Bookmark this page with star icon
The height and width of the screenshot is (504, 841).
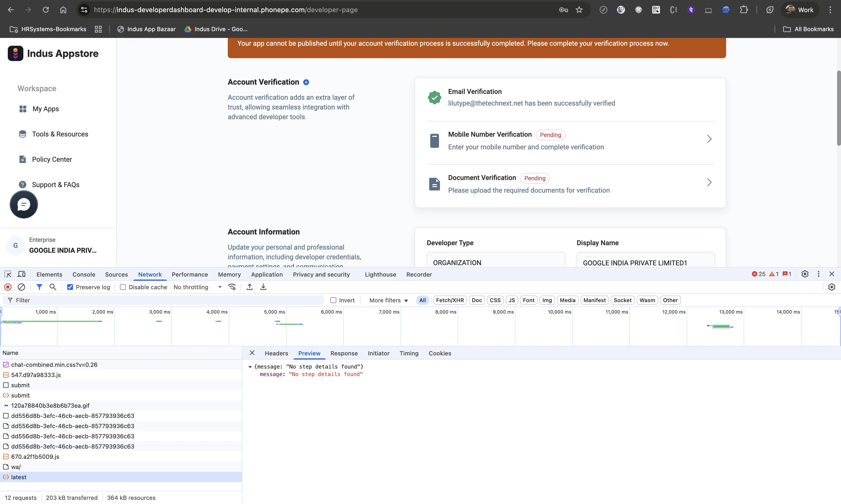[579, 10]
